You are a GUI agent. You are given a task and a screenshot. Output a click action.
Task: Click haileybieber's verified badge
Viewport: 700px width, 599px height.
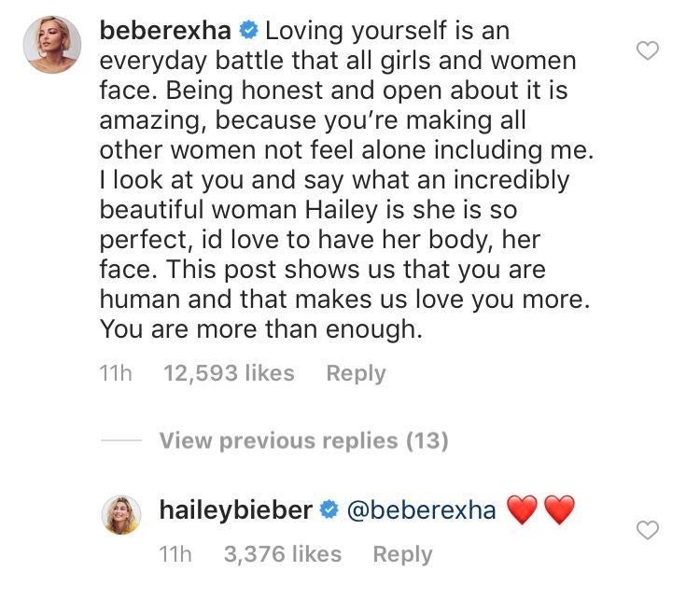(329, 509)
